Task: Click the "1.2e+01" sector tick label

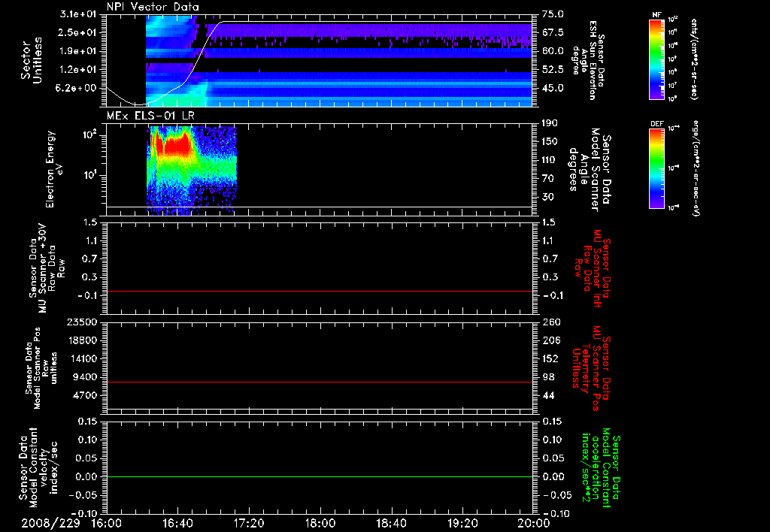Action: 79,70
